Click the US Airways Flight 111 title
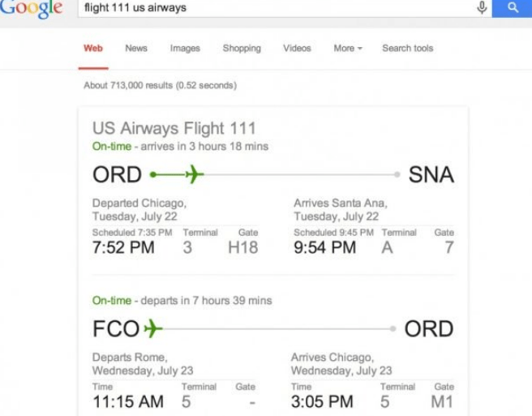 [174, 128]
